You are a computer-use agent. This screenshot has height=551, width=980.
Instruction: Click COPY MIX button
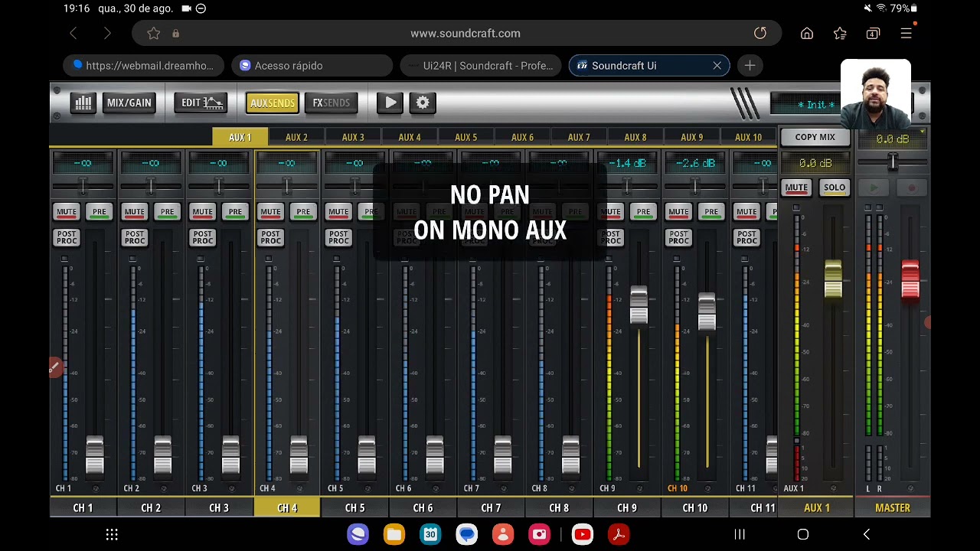pos(815,137)
